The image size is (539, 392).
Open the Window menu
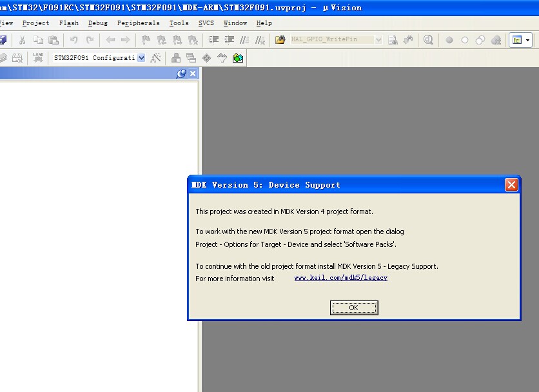235,23
